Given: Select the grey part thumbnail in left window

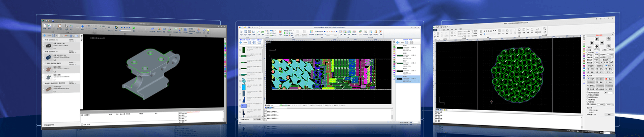Looking at the screenshot, I should pos(49,77).
